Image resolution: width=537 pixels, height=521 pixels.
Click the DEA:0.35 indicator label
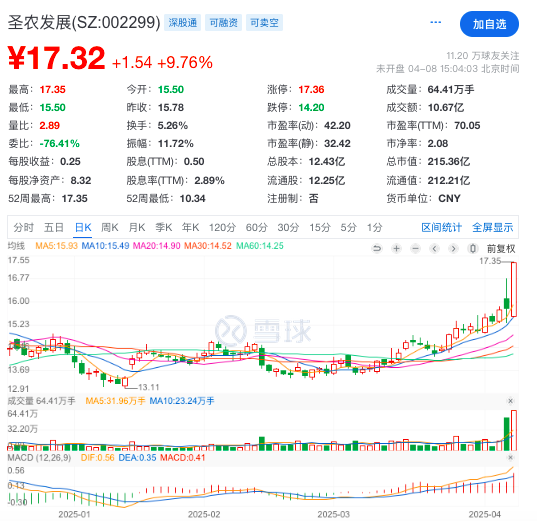click(x=137, y=458)
